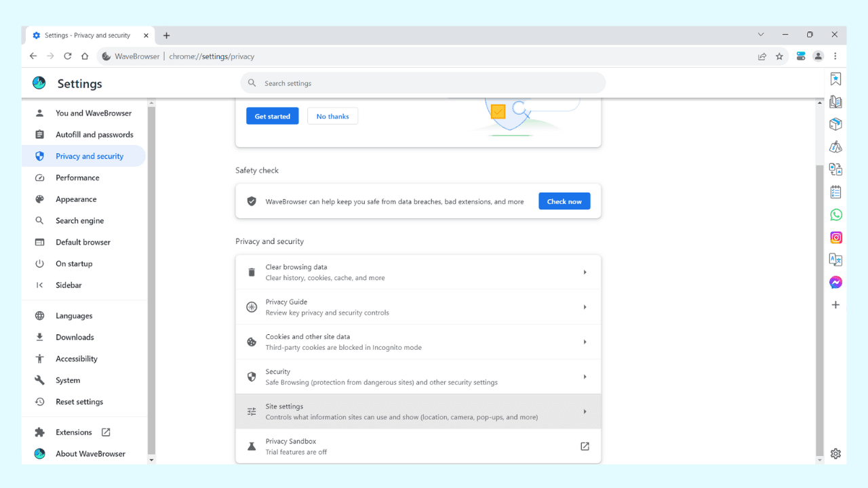Viewport: 868px width, 488px height.
Task: Run Safety check with Check now
Action: pyautogui.click(x=564, y=201)
